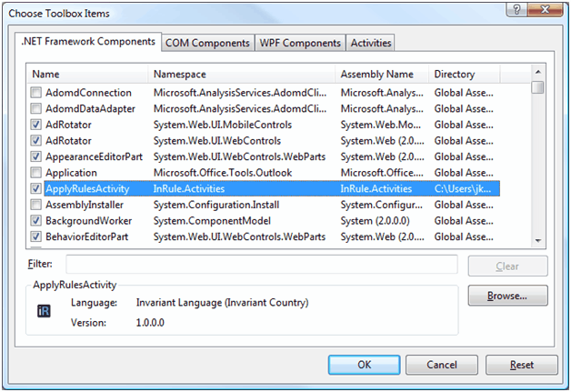The width and height of the screenshot is (571, 392).
Task: Sort by Assembly Name column header
Action: 382,74
